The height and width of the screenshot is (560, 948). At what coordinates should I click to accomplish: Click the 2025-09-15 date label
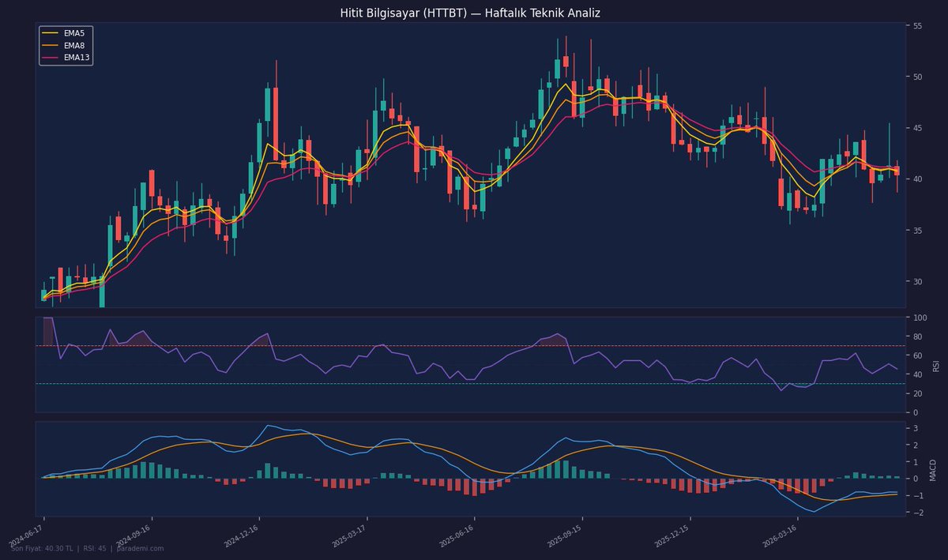pos(565,534)
